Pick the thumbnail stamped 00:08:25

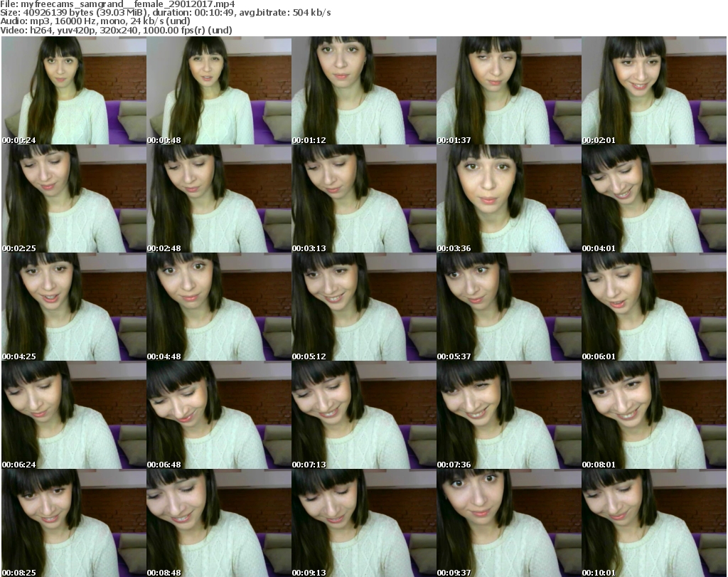pos(74,523)
